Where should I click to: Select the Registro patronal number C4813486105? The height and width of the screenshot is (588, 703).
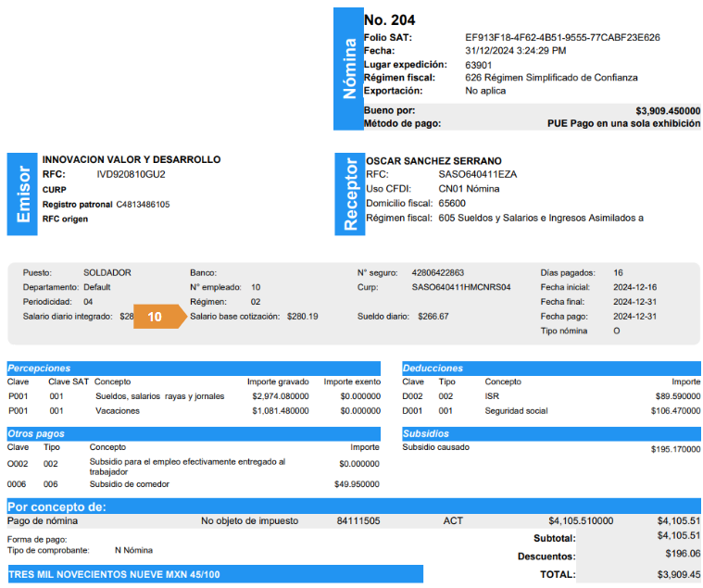[x=143, y=204]
